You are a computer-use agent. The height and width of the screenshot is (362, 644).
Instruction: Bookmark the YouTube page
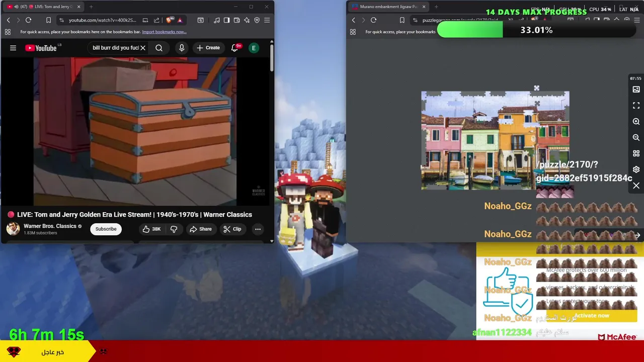[48, 20]
